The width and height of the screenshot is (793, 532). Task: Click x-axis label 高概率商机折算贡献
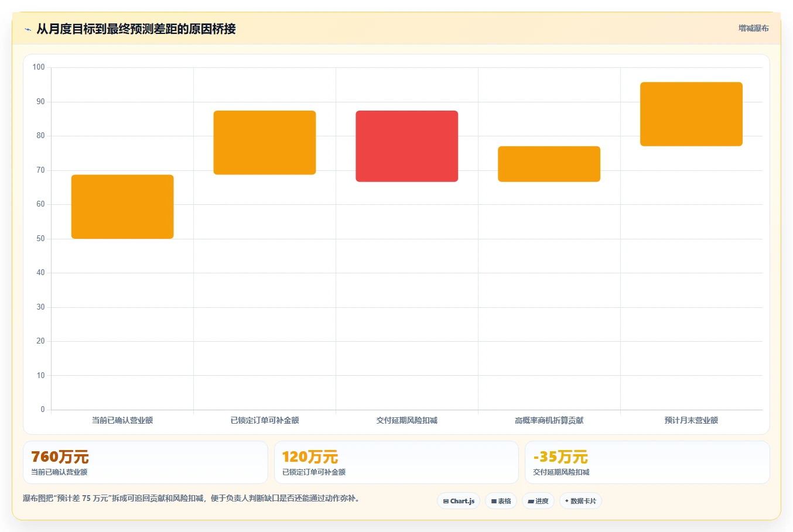click(549, 420)
